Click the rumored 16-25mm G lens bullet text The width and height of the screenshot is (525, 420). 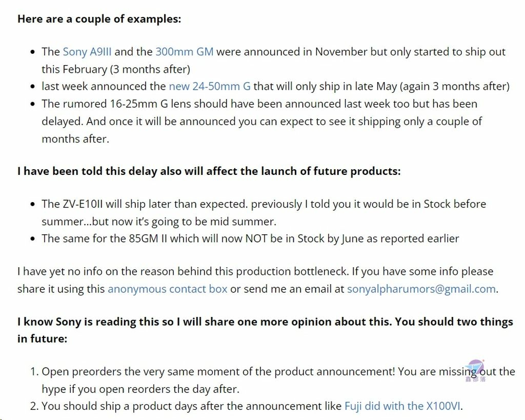[x=261, y=121]
